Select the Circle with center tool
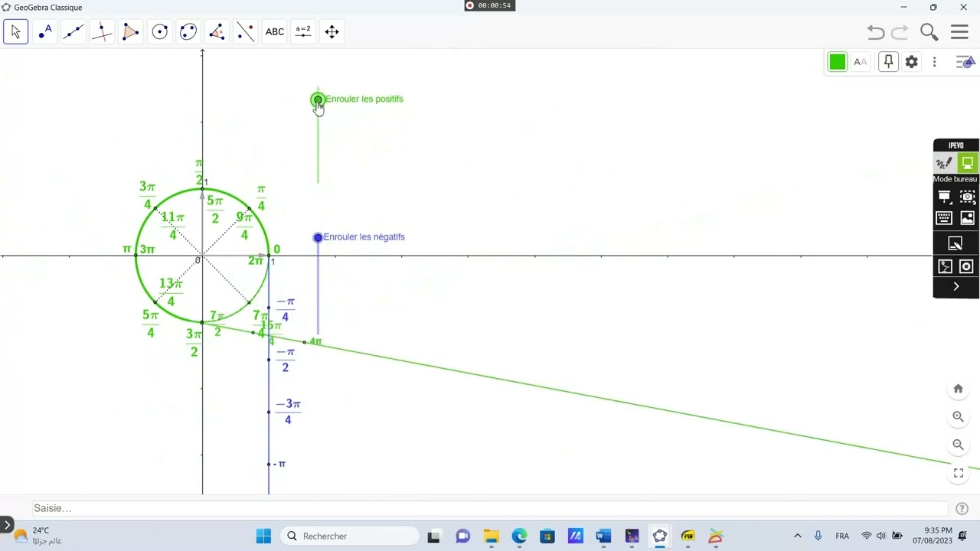This screenshot has height=551, width=980. [x=159, y=31]
